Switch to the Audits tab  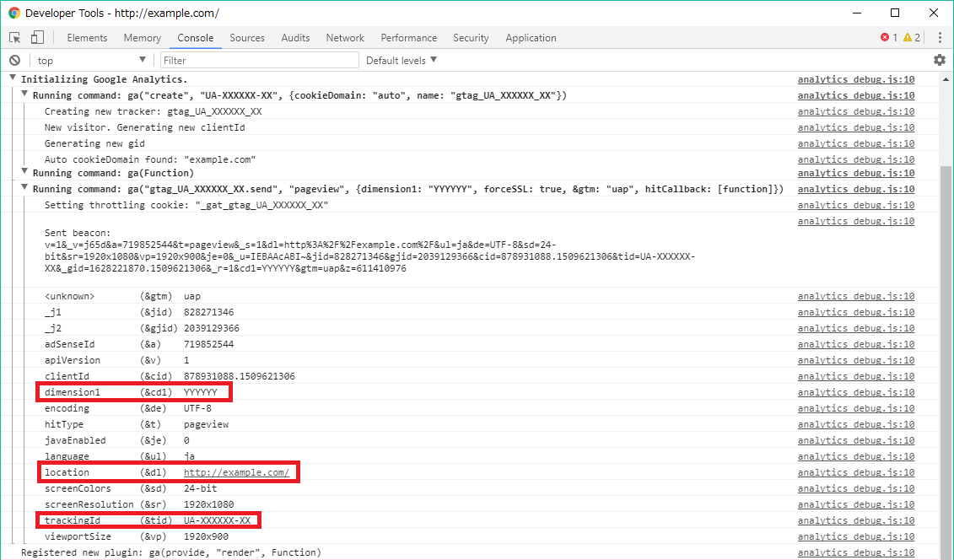(296, 38)
